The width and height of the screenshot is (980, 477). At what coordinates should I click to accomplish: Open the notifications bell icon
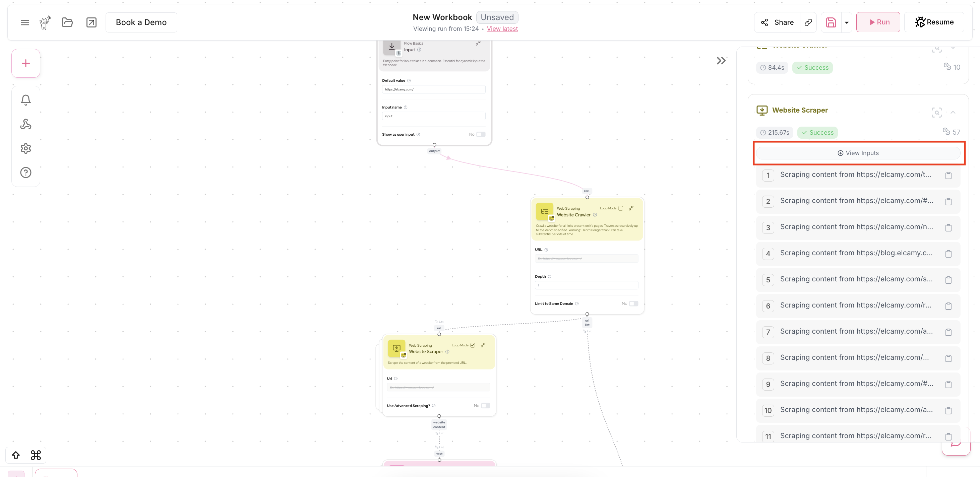(x=26, y=100)
